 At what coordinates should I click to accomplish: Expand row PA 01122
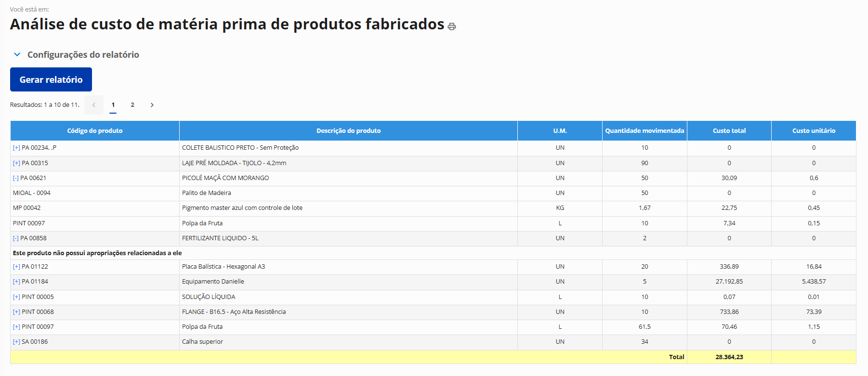coord(16,267)
